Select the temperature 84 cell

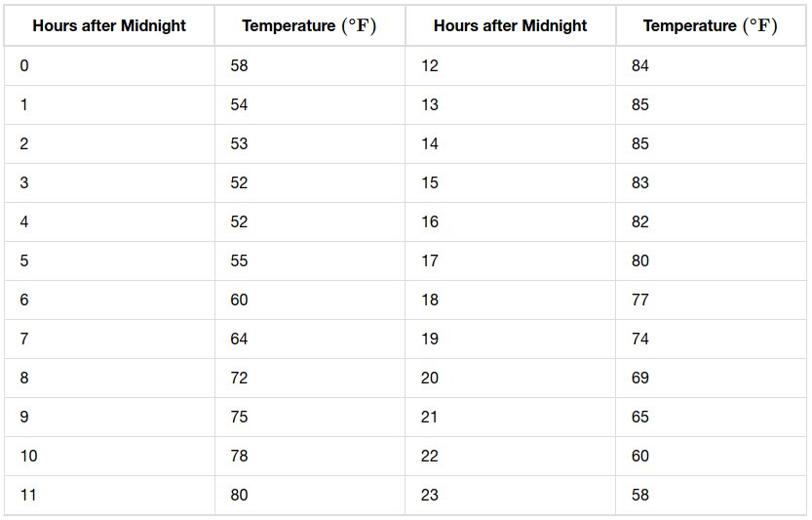[x=711, y=65]
